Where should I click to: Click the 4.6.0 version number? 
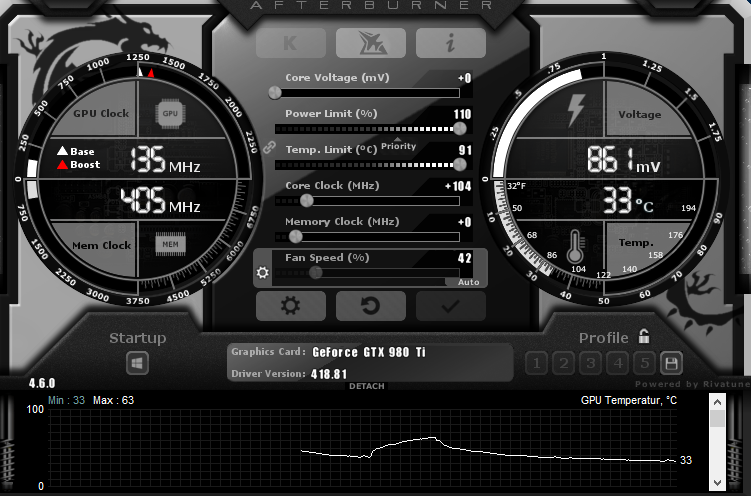[42, 383]
